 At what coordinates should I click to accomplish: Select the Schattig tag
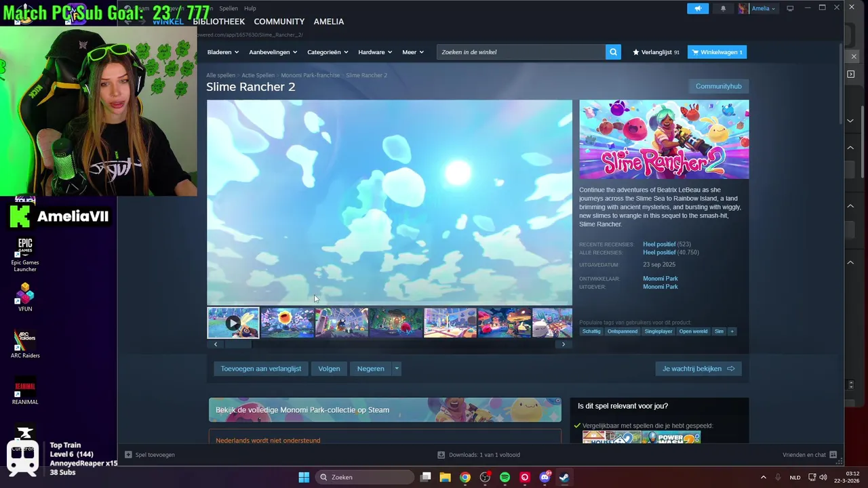[591, 331]
